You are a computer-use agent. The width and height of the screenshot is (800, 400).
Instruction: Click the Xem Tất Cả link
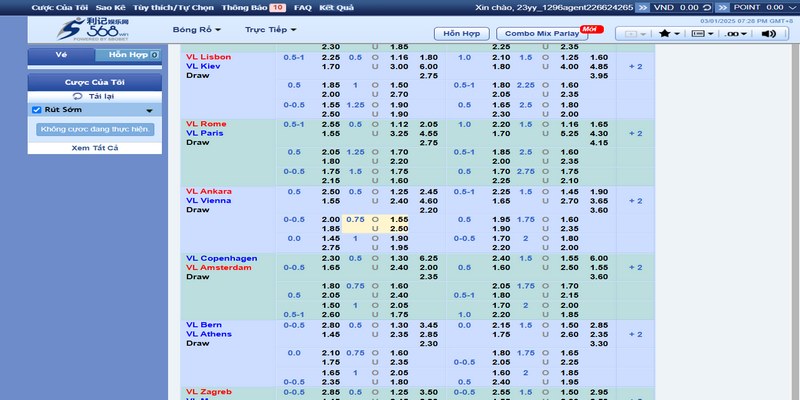pyautogui.click(x=94, y=148)
